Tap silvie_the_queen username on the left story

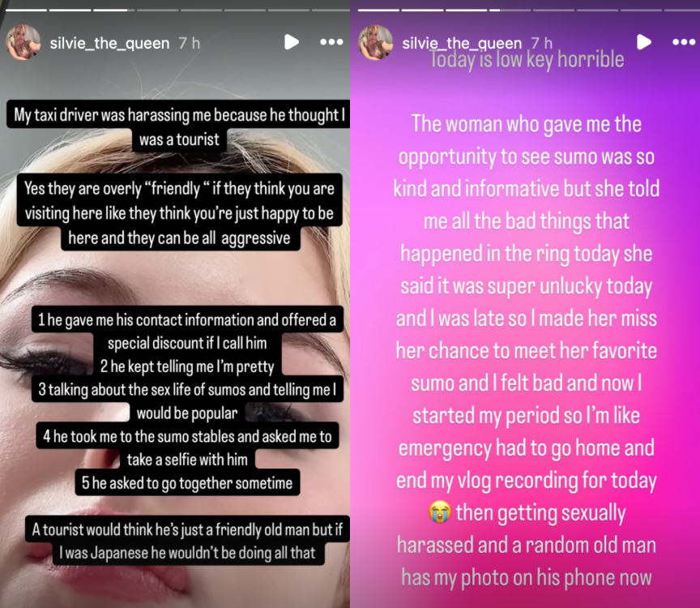(110, 43)
